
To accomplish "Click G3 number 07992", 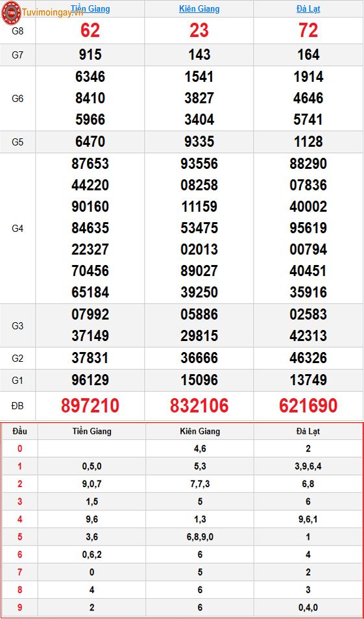I will (x=90, y=314).
